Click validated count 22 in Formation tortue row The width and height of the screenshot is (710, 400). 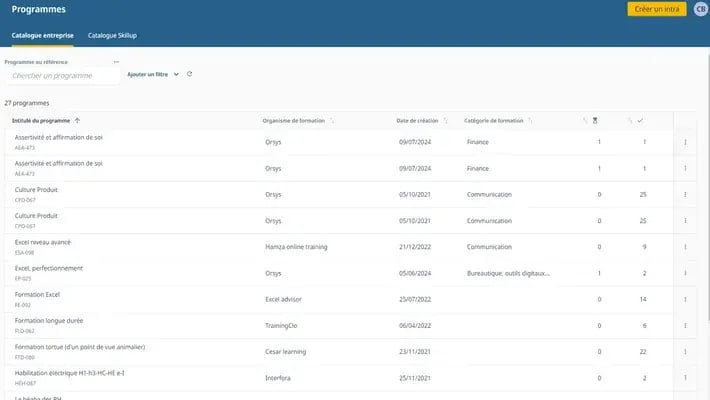click(x=643, y=352)
